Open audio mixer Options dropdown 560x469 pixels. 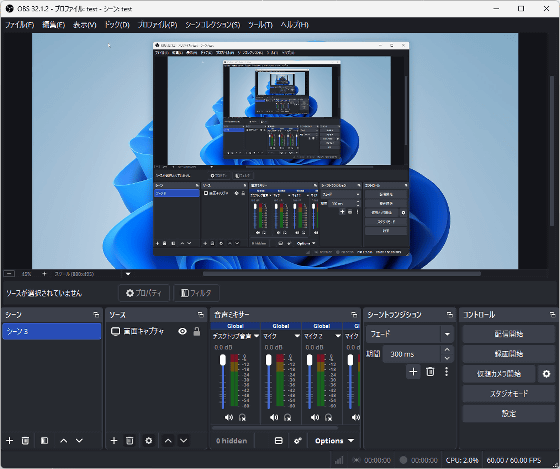(334, 441)
